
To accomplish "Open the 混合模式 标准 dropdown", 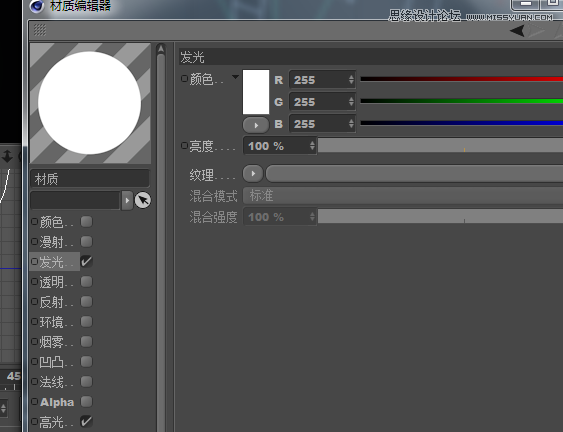I will point(403,196).
